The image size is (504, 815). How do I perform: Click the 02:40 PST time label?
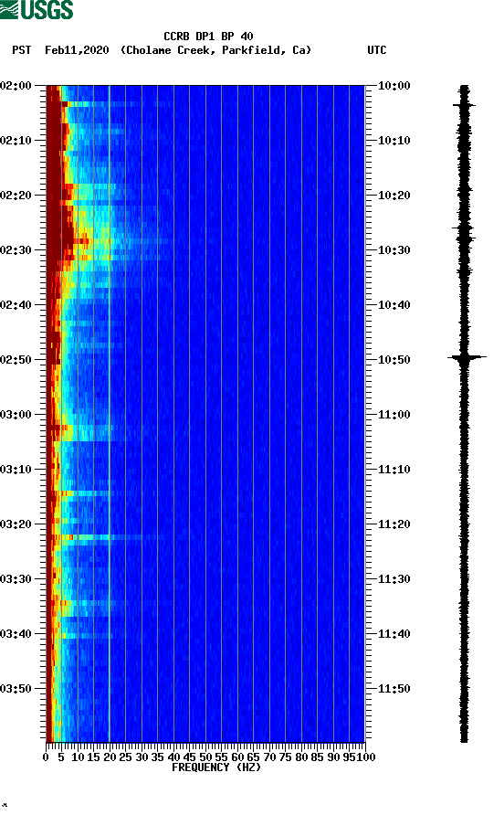click(16, 305)
